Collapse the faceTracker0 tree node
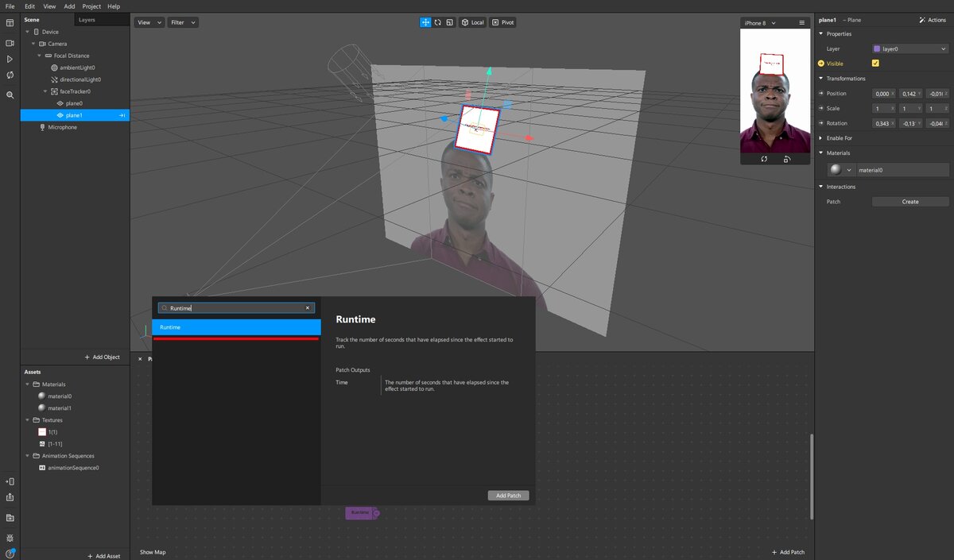 pos(45,91)
